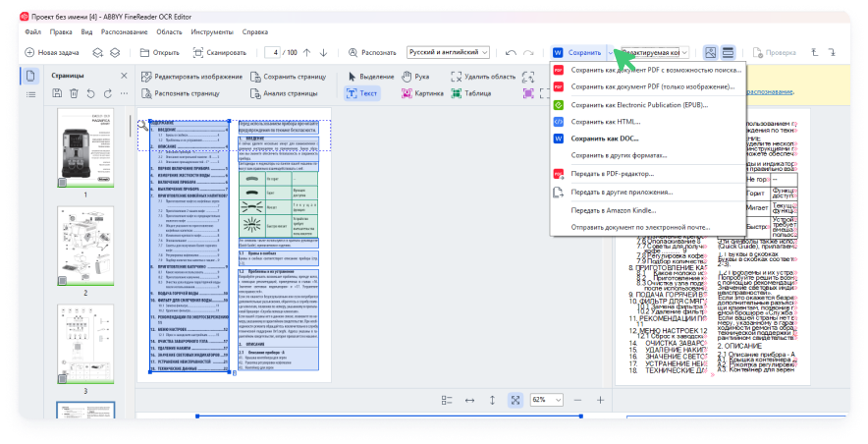
Task: Toggle the text pane layout button
Action: [x=728, y=53]
